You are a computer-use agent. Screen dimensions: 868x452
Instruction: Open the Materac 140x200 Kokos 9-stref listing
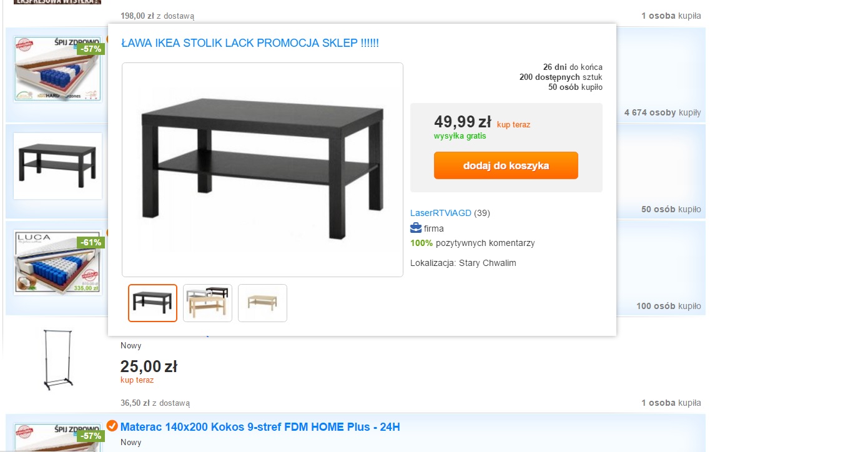point(260,427)
